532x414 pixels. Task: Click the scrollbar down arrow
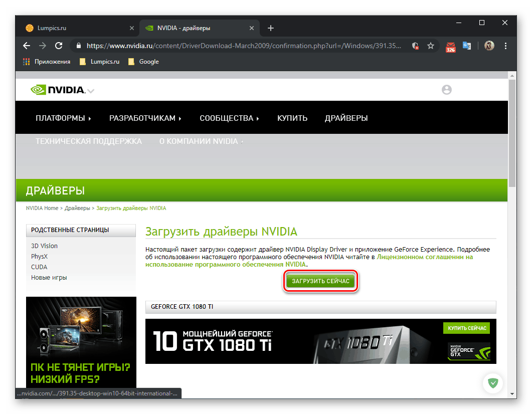pos(512,394)
